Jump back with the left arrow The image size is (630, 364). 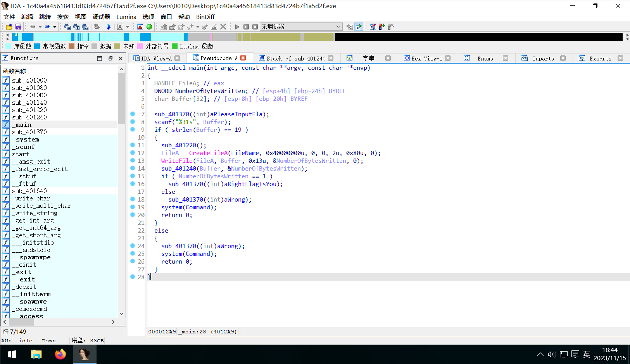(33, 27)
